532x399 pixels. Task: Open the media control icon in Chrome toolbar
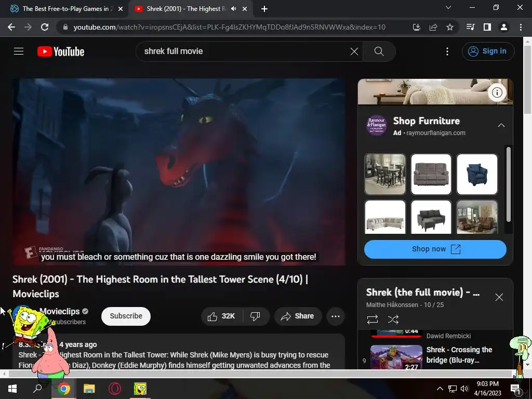(x=470, y=27)
